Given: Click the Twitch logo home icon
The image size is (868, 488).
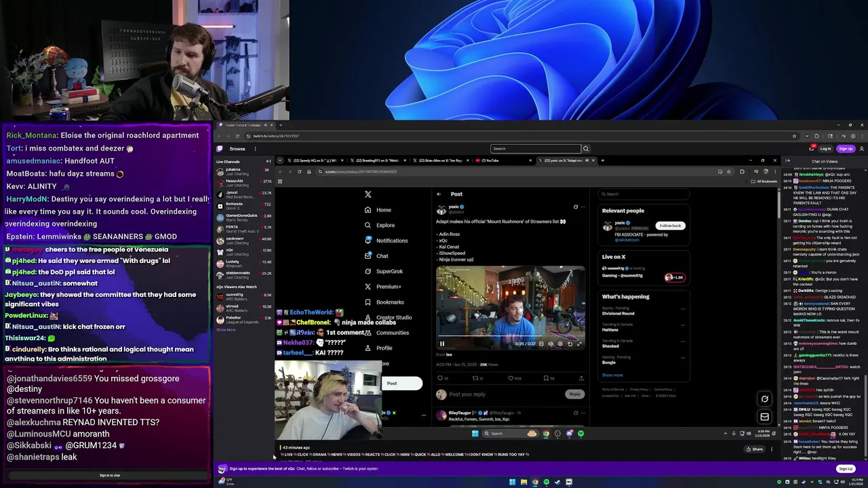Looking at the screenshot, I should point(219,148).
